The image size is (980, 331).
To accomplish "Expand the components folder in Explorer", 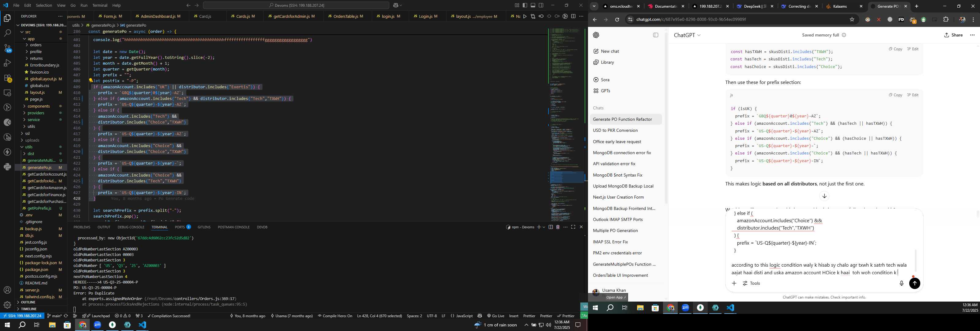I will [x=25, y=106].
